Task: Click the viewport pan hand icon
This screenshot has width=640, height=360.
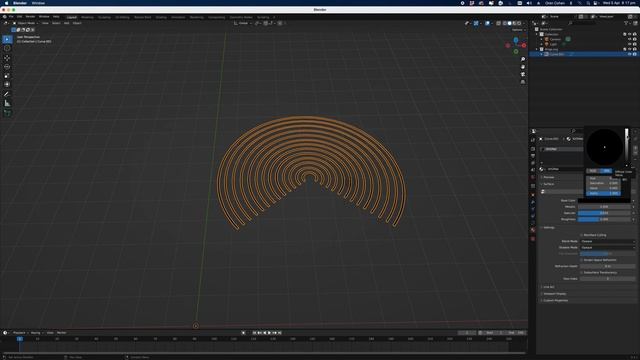Action: (x=523, y=67)
